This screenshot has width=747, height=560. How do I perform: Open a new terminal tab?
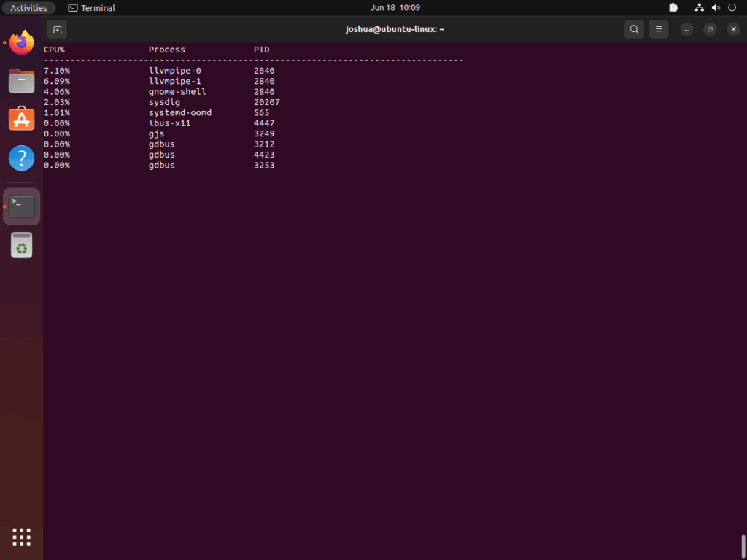pyautogui.click(x=57, y=29)
